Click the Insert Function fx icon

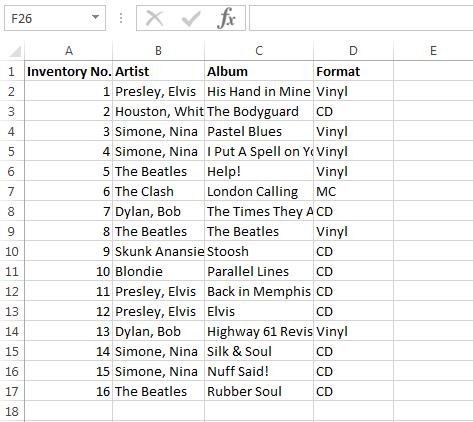(226, 18)
